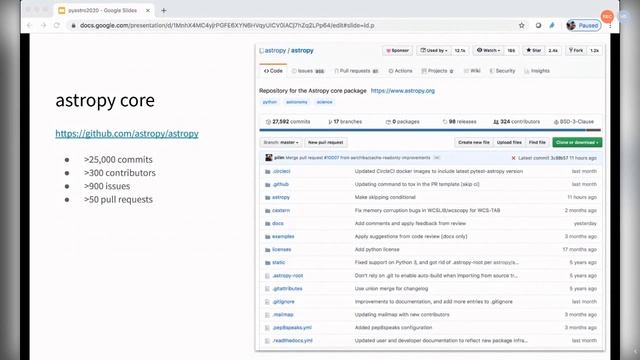Bookmark this page with the star icon

(522, 25)
